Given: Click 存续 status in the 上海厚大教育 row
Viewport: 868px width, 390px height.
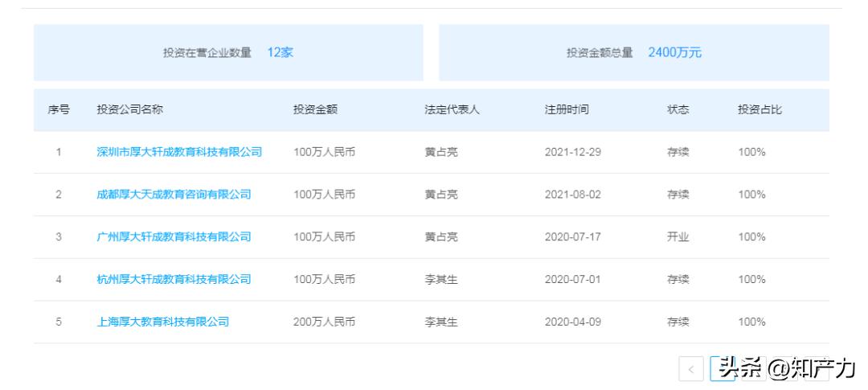Looking at the screenshot, I should [x=678, y=322].
